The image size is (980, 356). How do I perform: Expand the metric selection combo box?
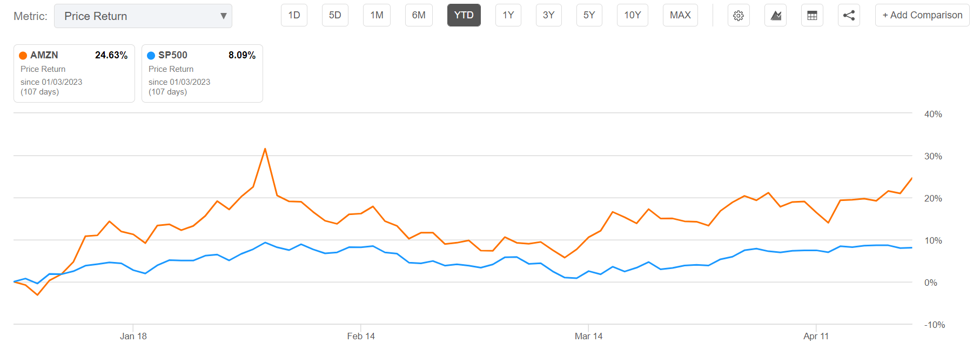(143, 16)
